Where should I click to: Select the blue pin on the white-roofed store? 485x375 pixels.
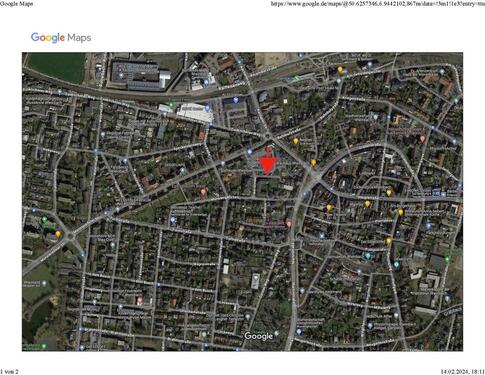click(207, 108)
